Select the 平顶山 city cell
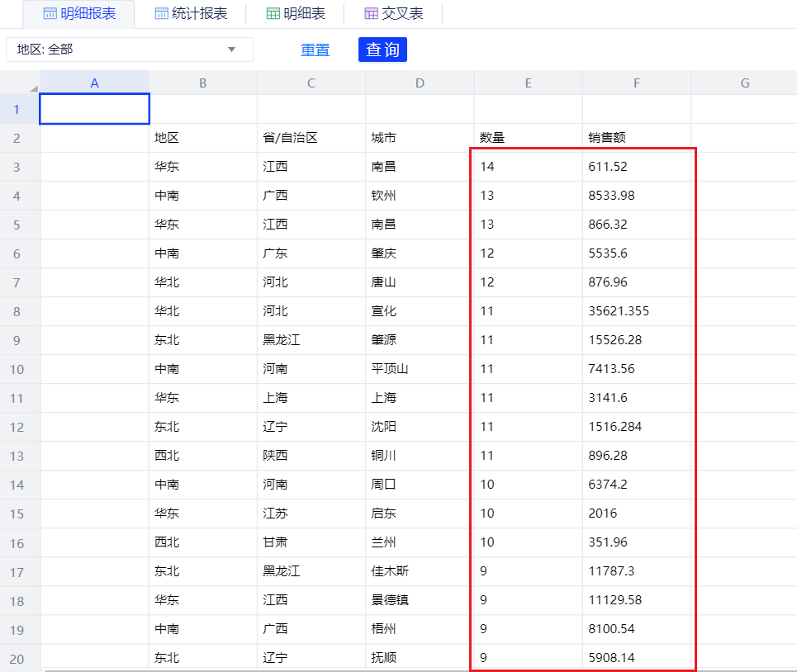This screenshot has height=672, width=797. (420, 369)
